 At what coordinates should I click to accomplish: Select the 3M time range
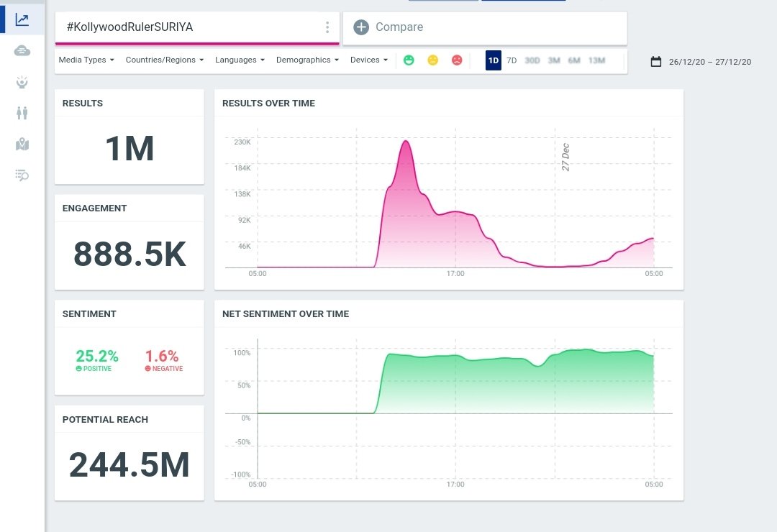coord(554,60)
